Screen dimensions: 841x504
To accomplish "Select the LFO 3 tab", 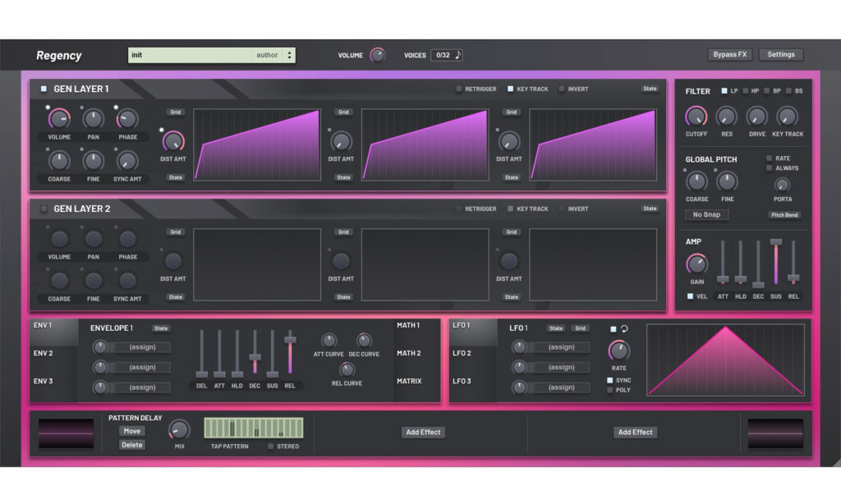I will tap(462, 381).
